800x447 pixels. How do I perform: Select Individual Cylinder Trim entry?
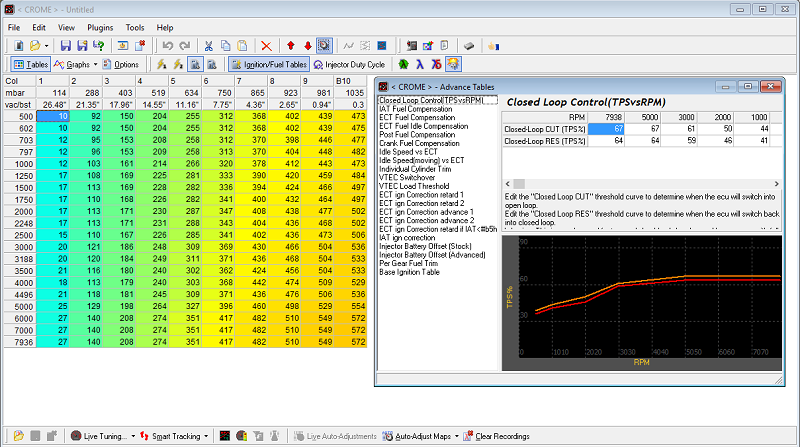coord(415,169)
